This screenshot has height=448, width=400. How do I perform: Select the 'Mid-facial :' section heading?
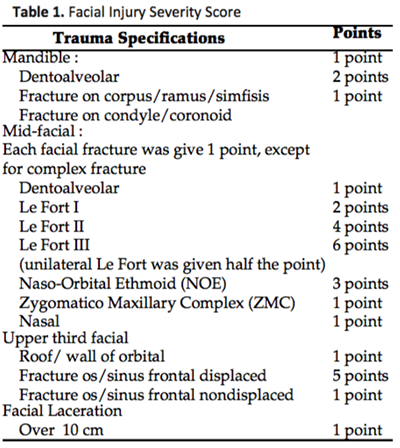(42, 131)
